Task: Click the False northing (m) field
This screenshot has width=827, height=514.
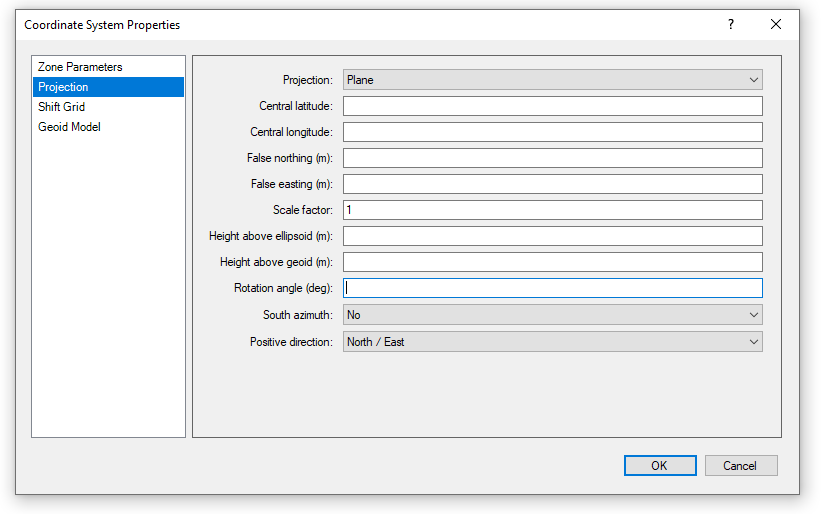Action: 552,158
